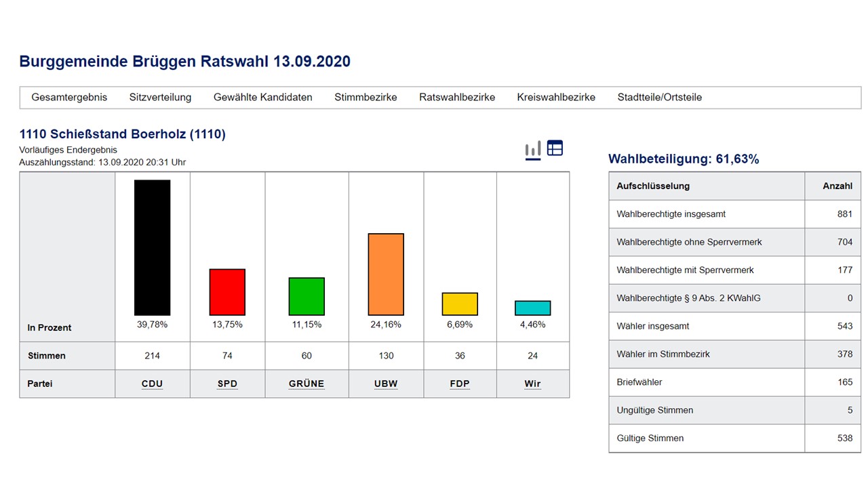Select the red SPD bar
The width and height of the screenshot is (868, 488).
[x=227, y=292]
